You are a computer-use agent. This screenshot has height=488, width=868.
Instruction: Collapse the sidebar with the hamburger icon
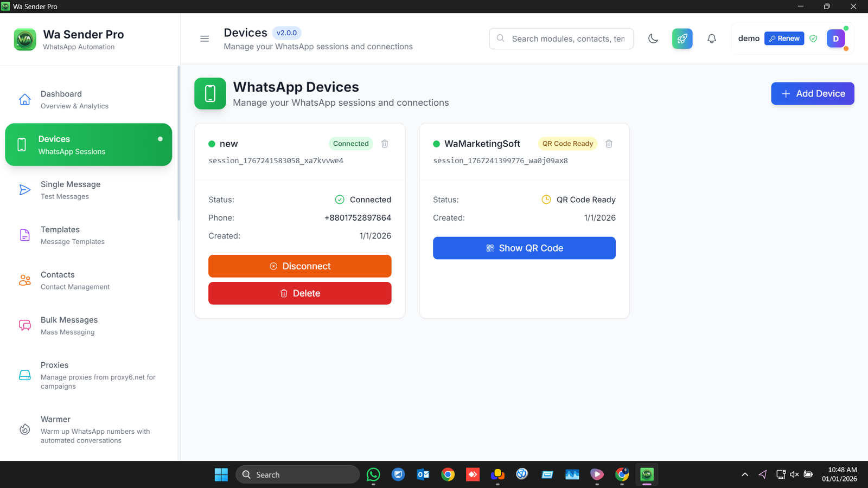pos(204,38)
